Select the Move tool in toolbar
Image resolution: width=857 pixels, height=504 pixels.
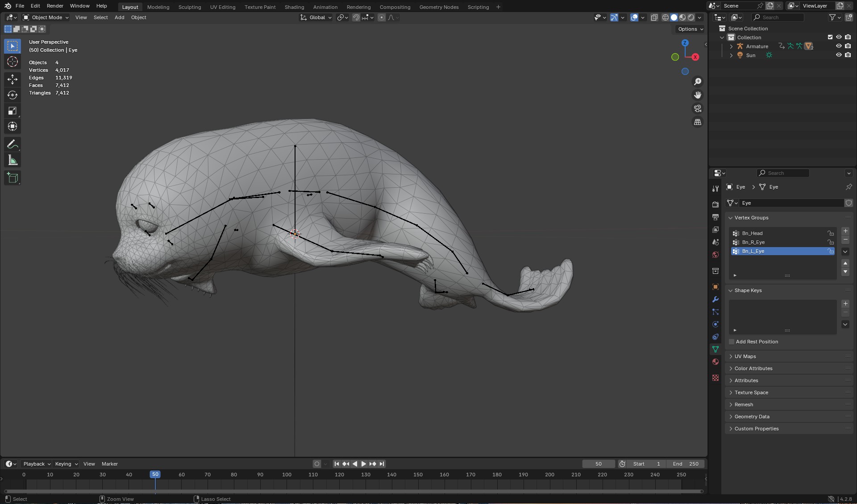pyautogui.click(x=12, y=79)
